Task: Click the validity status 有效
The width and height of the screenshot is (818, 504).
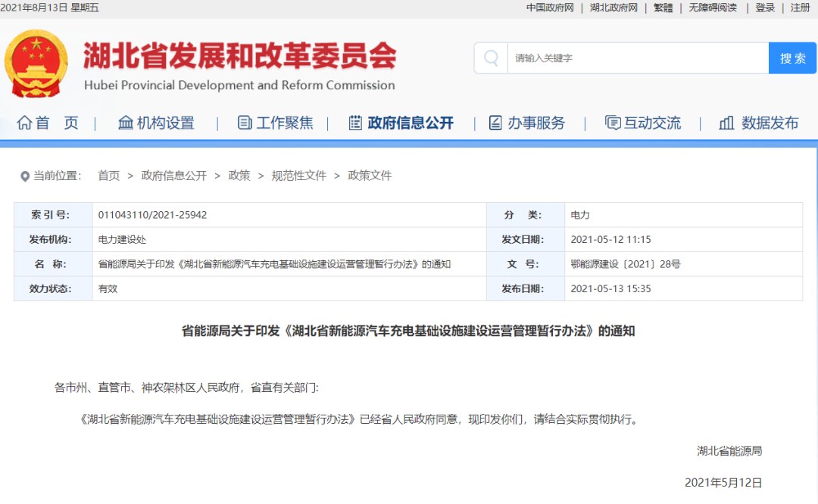Action: (x=108, y=289)
